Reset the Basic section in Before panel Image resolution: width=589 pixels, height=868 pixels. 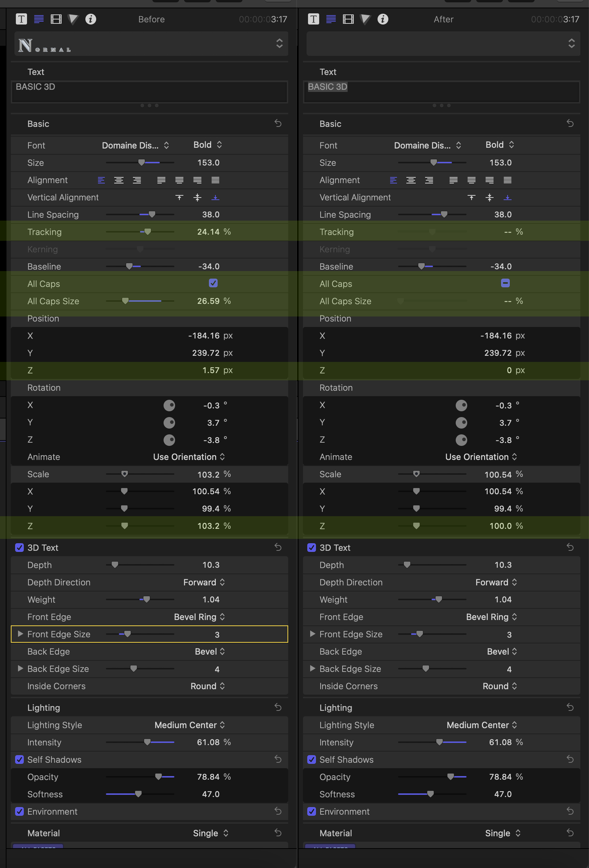[x=278, y=123]
